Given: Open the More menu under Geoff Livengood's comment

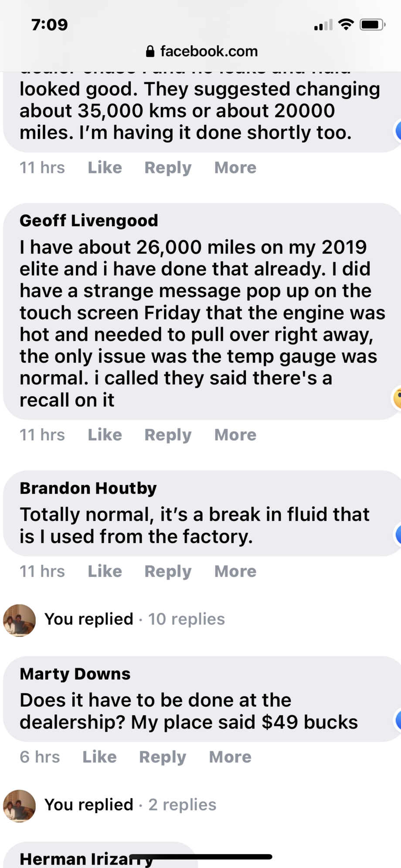Looking at the screenshot, I should click(235, 435).
